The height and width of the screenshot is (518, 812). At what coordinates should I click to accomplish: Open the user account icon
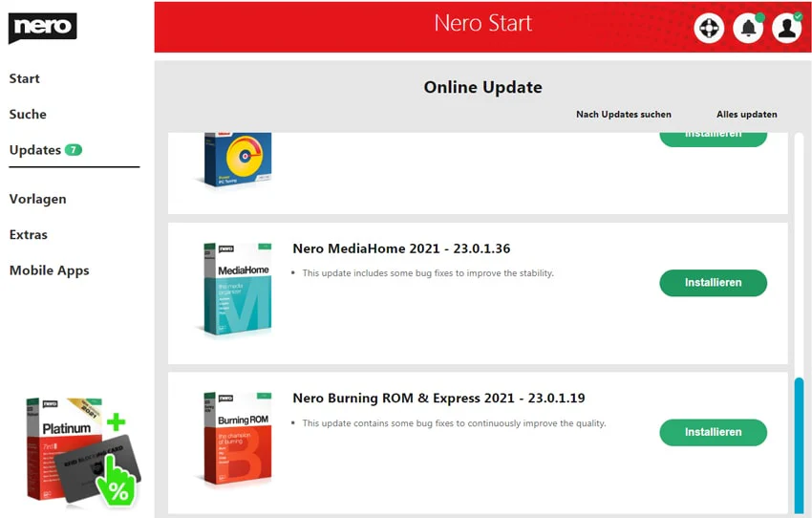click(x=786, y=28)
